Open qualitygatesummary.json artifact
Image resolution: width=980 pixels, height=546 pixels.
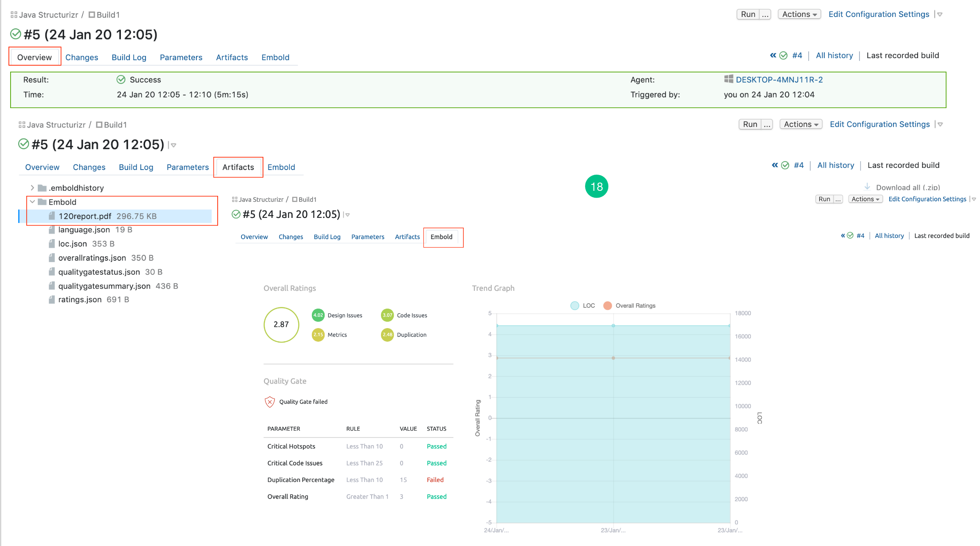pos(104,286)
